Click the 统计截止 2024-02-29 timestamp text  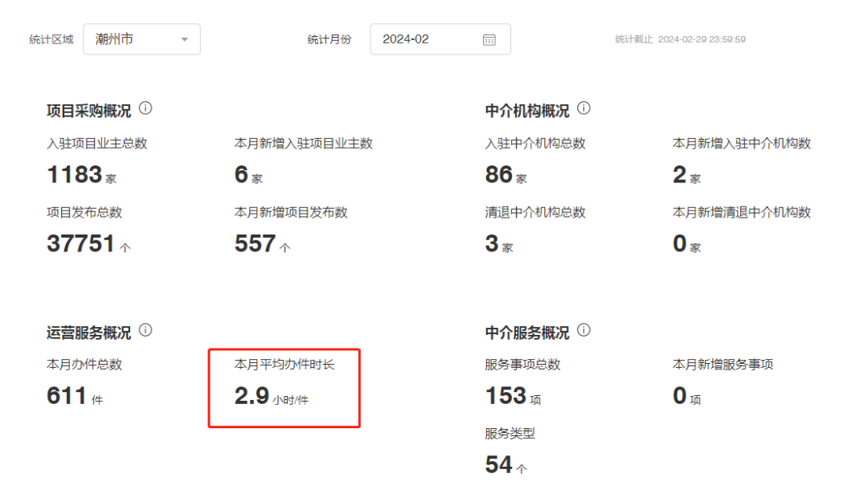[x=681, y=39]
